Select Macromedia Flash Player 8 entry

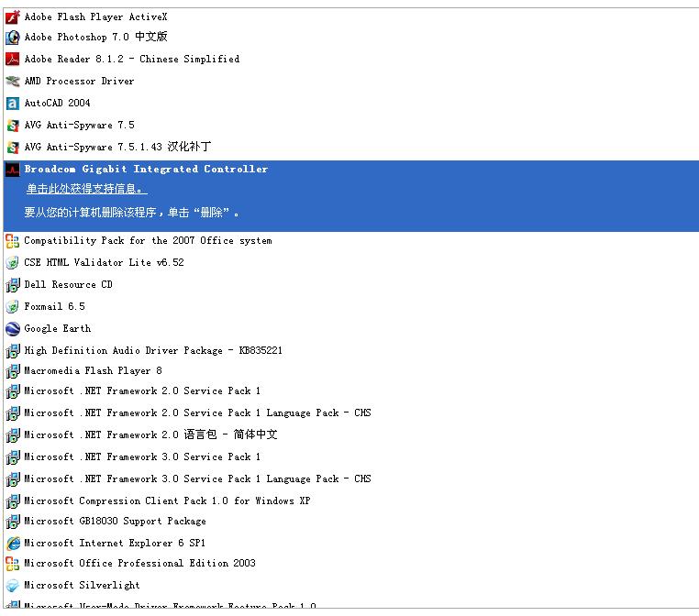tap(94, 370)
